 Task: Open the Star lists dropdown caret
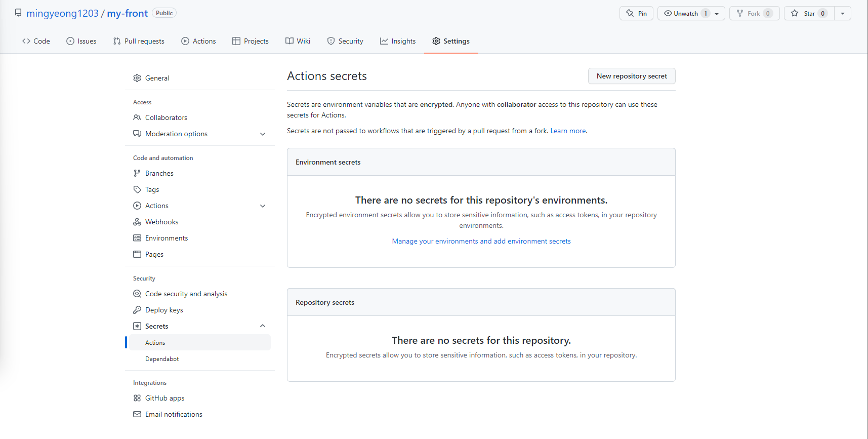[x=843, y=13]
